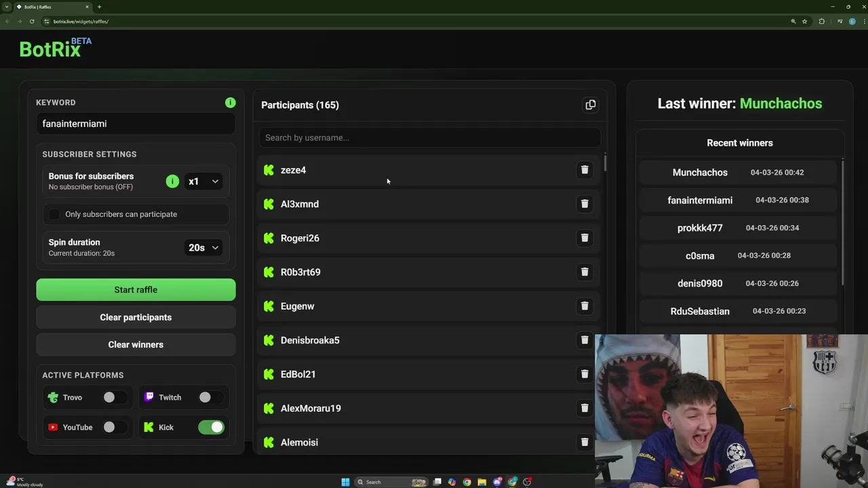Open Discord from the taskbar

pos(497,482)
